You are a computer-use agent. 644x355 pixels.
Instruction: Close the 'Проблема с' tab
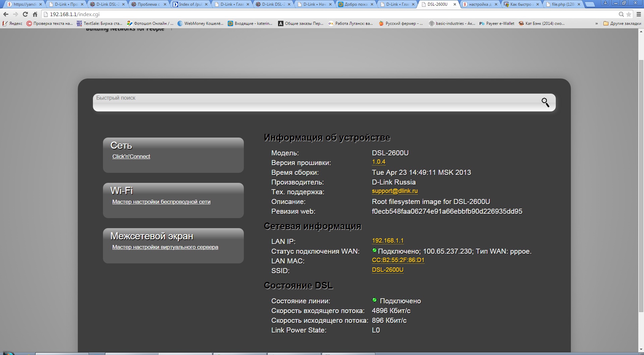[x=165, y=4]
